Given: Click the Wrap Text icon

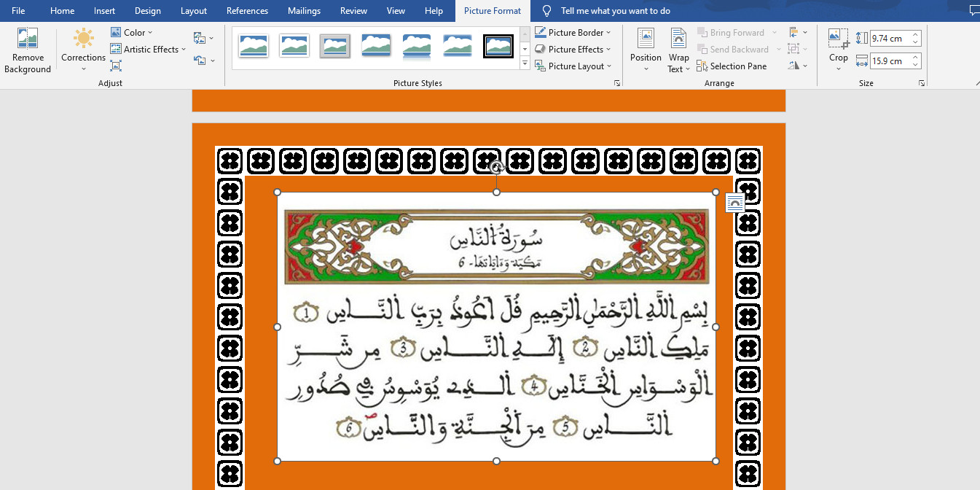Looking at the screenshot, I should pos(678,38).
